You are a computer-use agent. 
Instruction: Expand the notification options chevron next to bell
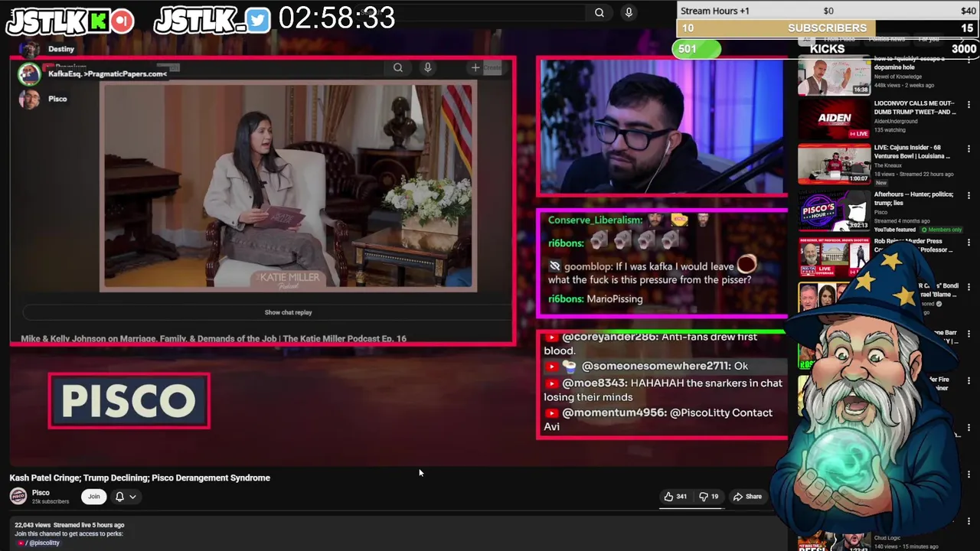pyautogui.click(x=132, y=497)
